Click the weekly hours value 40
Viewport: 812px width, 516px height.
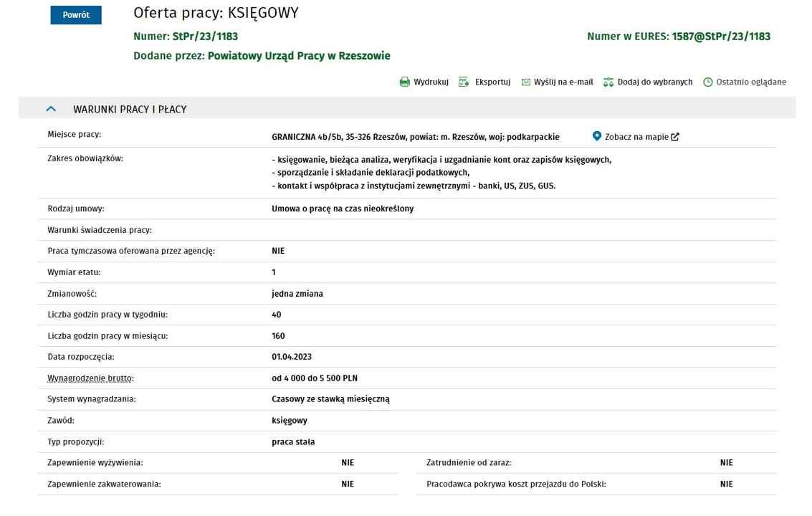(x=277, y=315)
